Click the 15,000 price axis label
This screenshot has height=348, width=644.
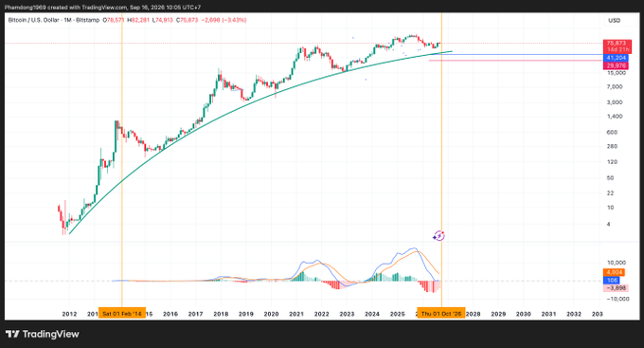[x=617, y=73]
